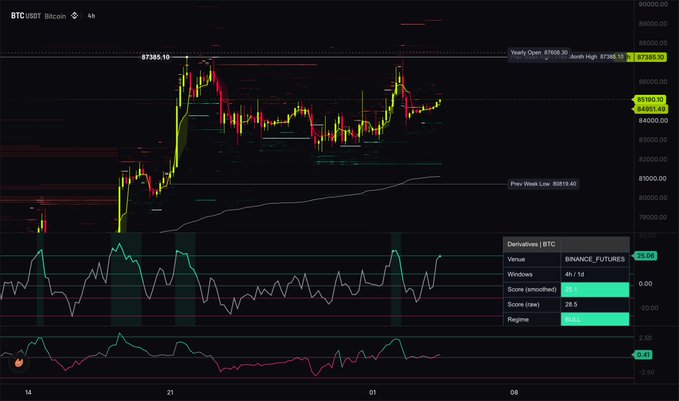Viewport: 679px width, 401px height.
Task: Click the 08 date label on time axis
Action: click(514, 393)
